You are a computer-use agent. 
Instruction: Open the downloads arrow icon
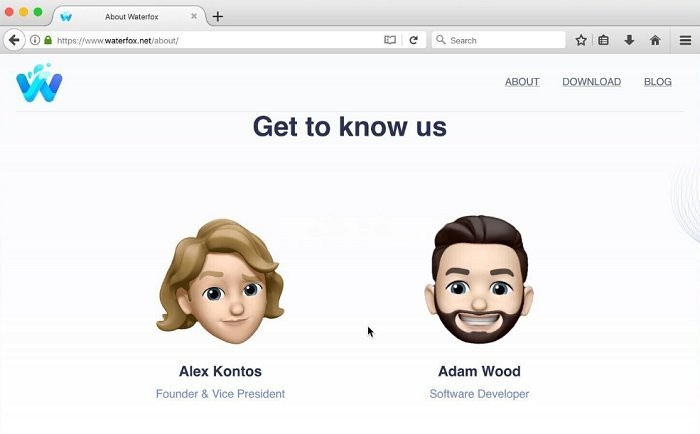pos(629,40)
